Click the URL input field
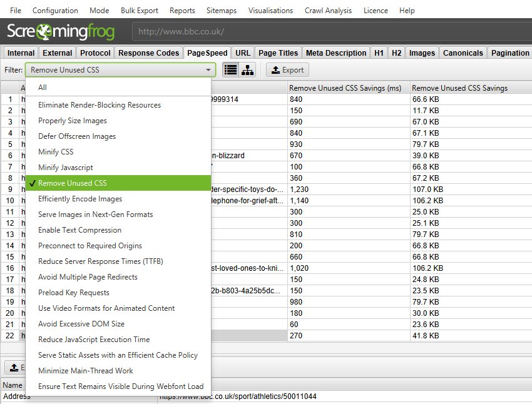532x404 pixels. [x=332, y=31]
